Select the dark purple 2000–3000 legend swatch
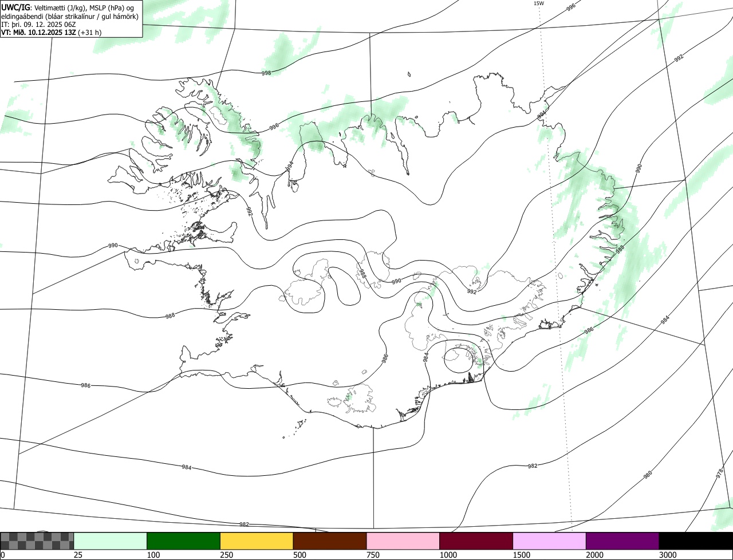The height and width of the screenshot is (560, 733). [x=622, y=541]
